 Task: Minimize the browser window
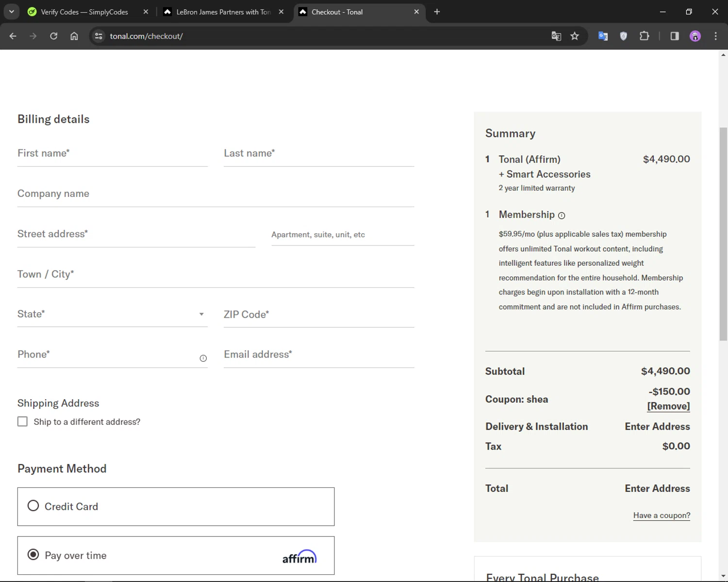tap(662, 12)
